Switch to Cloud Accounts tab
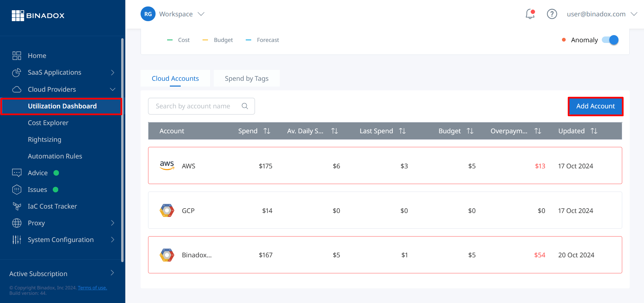This screenshot has width=644, height=303. click(x=175, y=78)
